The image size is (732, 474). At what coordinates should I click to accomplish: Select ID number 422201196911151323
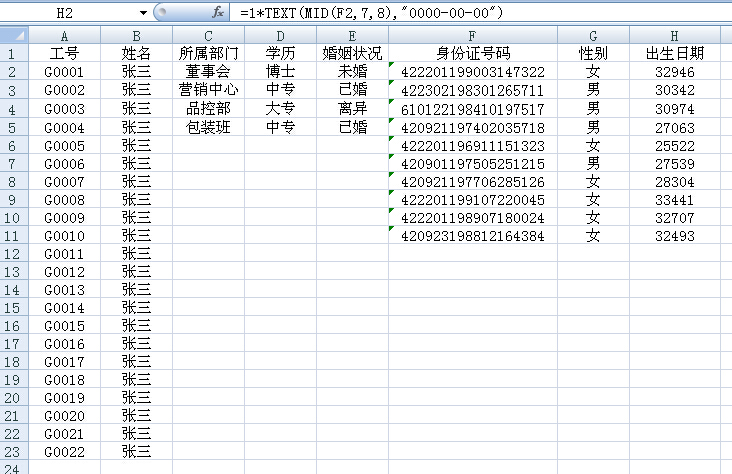coord(472,146)
